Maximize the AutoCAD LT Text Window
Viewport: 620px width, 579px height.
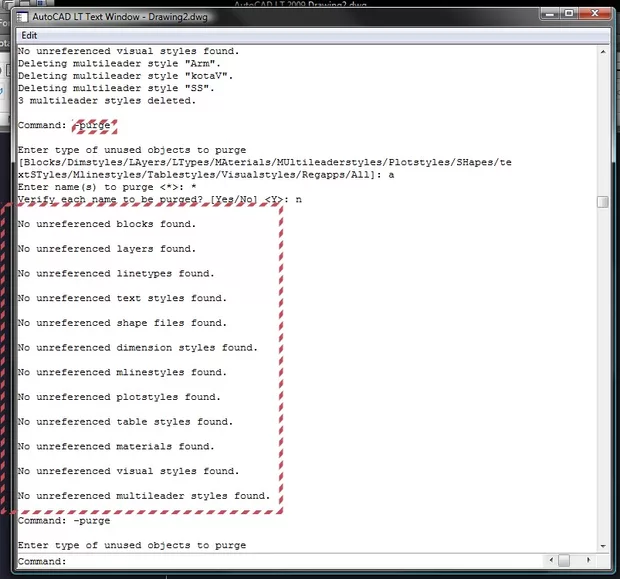click(569, 14)
